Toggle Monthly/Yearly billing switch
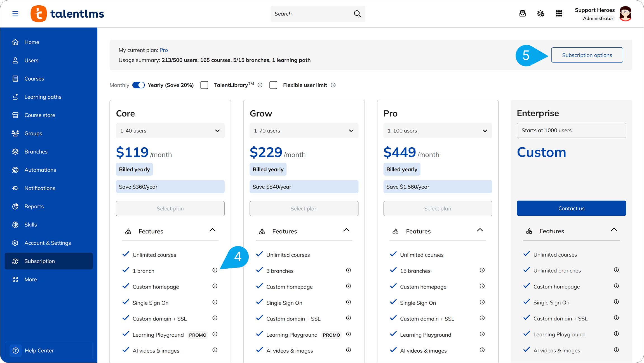This screenshot has height=363, width=644. click(x=138, y=85)
